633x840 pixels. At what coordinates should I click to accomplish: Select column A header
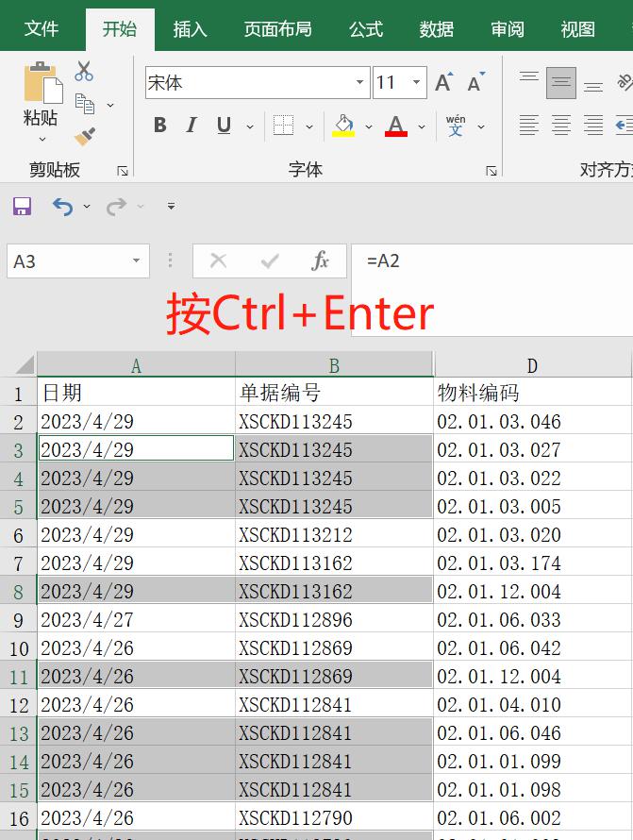point(136,365)
